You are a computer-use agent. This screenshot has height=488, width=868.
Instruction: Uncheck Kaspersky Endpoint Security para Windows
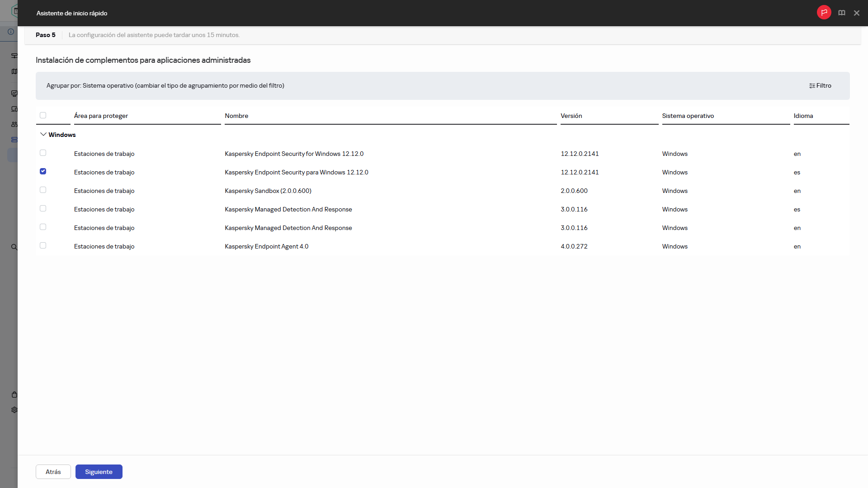[x=43, y=172]
